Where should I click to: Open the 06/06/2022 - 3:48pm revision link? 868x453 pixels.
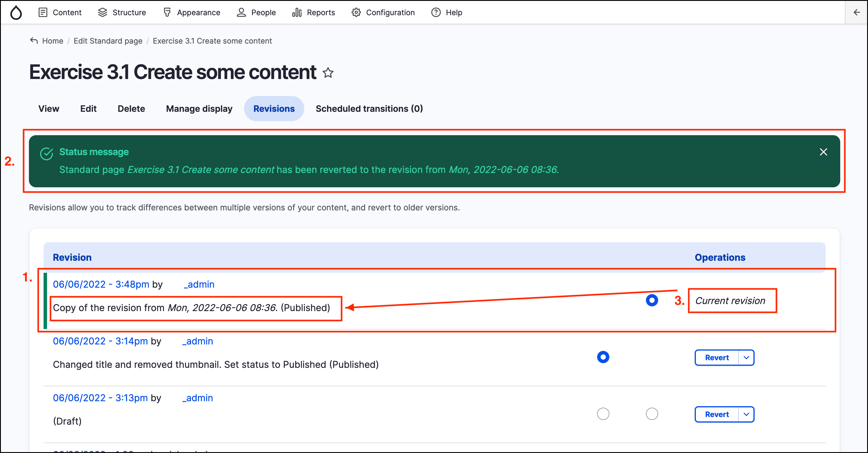click(101, 284)
